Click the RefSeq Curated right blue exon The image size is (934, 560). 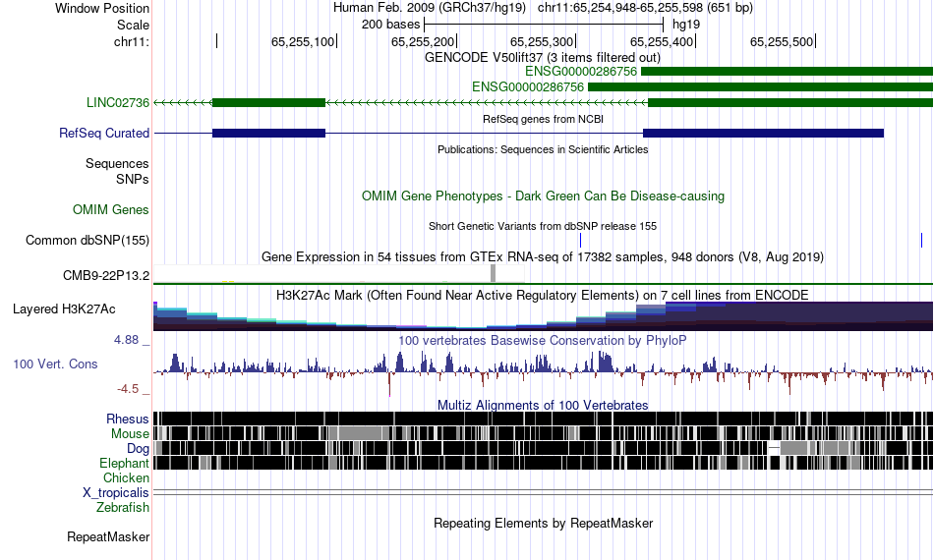click(763, 133)
